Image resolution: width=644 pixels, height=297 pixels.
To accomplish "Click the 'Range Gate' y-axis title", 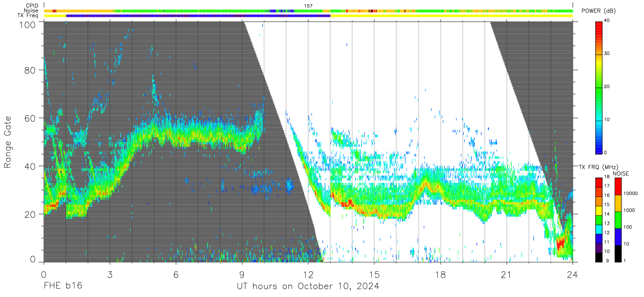I will coord(8,142).
